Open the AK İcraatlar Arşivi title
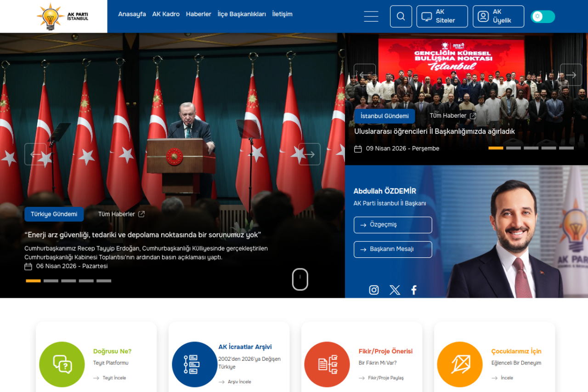 point(245,347)
